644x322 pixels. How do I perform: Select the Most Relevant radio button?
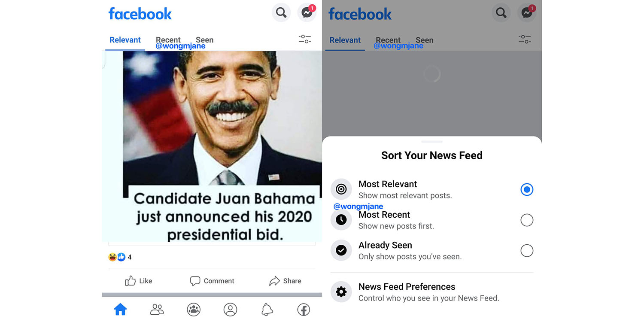(x=527, y=189)
